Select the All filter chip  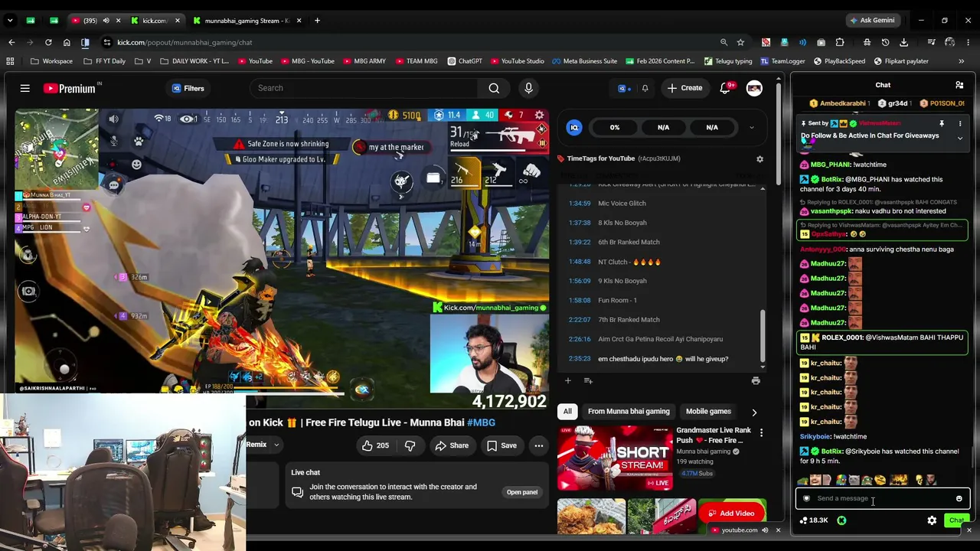[567, 411]
